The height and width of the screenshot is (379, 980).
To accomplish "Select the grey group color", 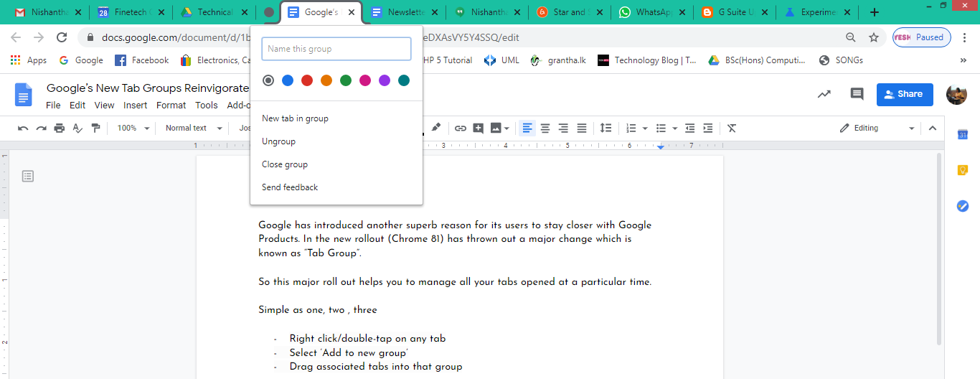I will coord(268,81).
